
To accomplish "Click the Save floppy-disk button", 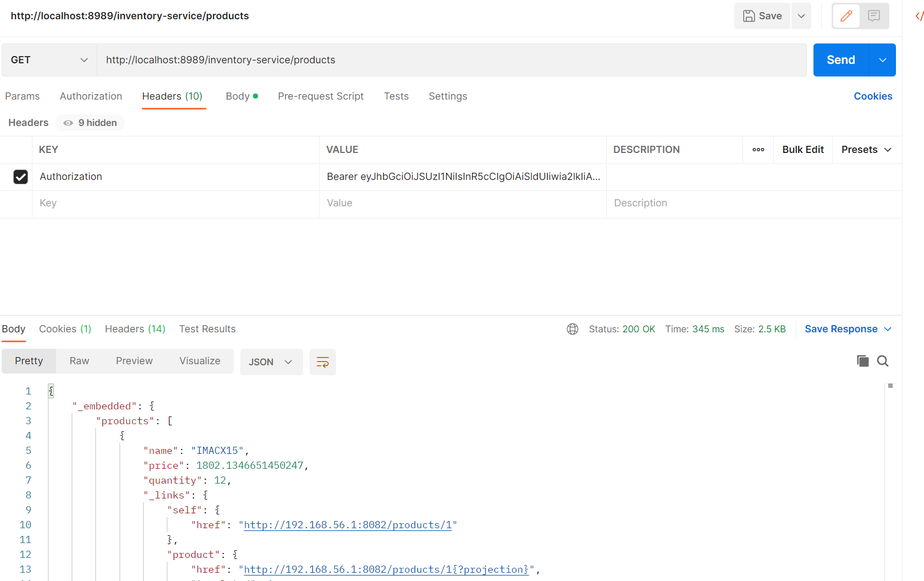I will pos(762,16).
